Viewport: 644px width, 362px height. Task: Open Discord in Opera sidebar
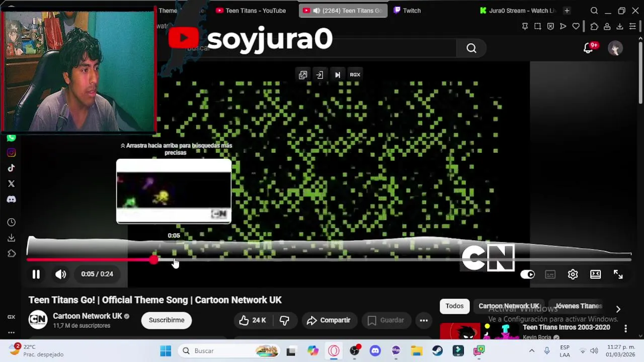(x=11, y=200)
